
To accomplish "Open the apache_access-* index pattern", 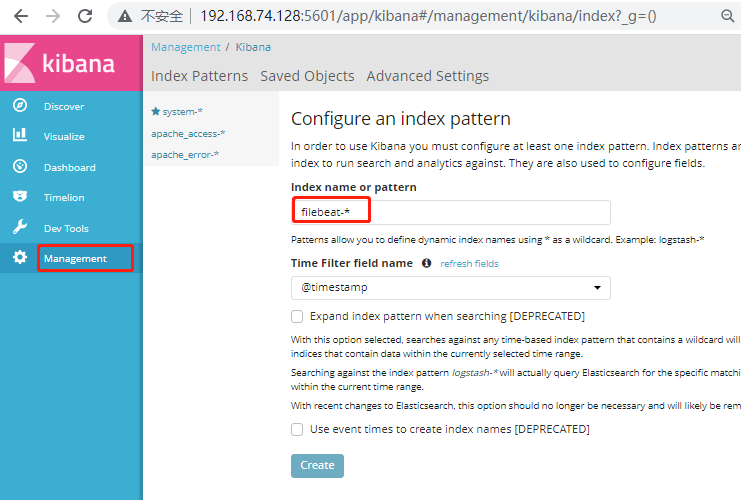I will point(188,134).
